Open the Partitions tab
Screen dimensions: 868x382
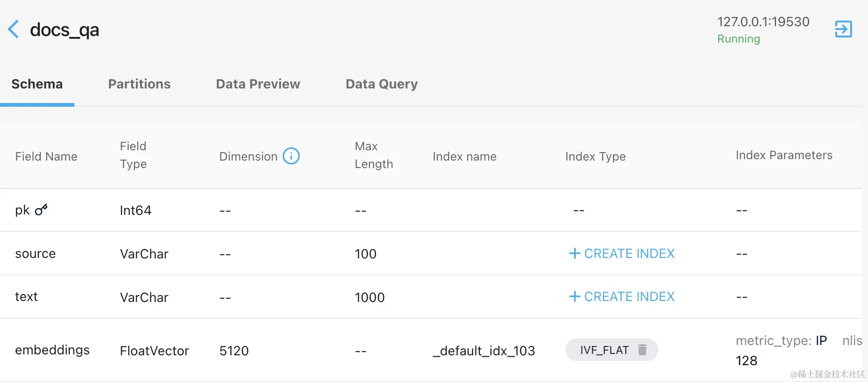[140, 84]
